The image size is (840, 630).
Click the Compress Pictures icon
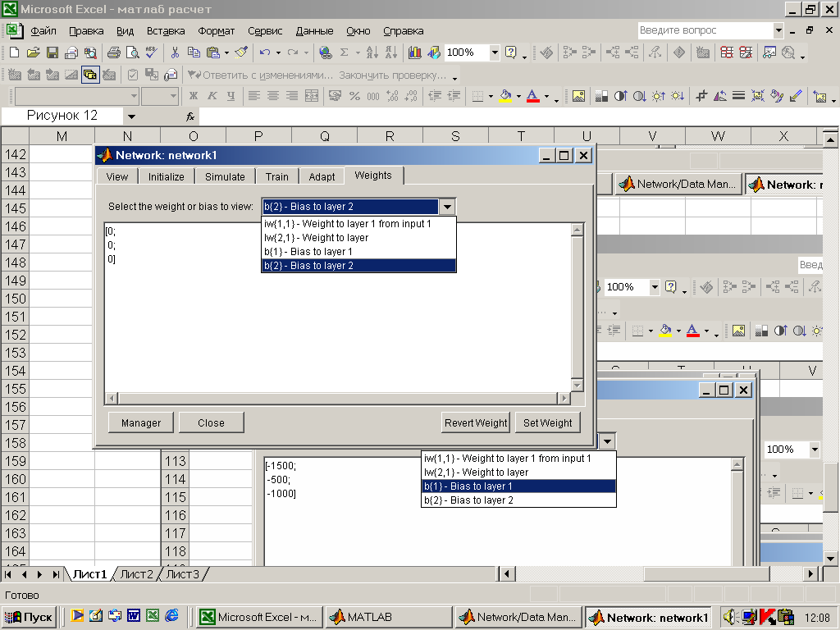757,97
